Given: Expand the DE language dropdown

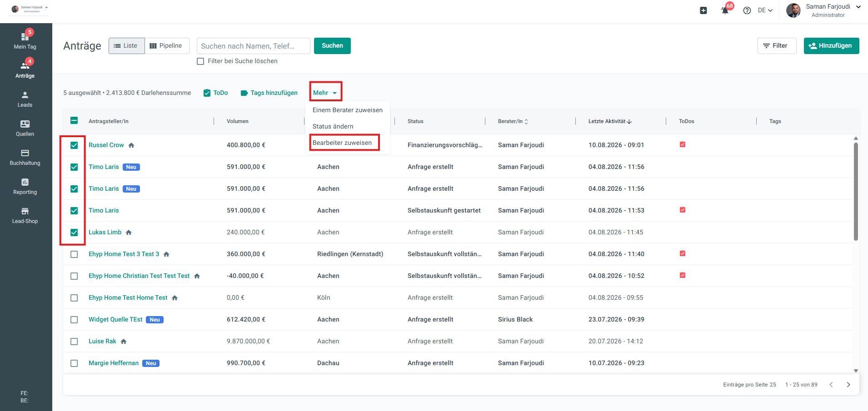Looking at the screenshot, I should pos(765,10).
